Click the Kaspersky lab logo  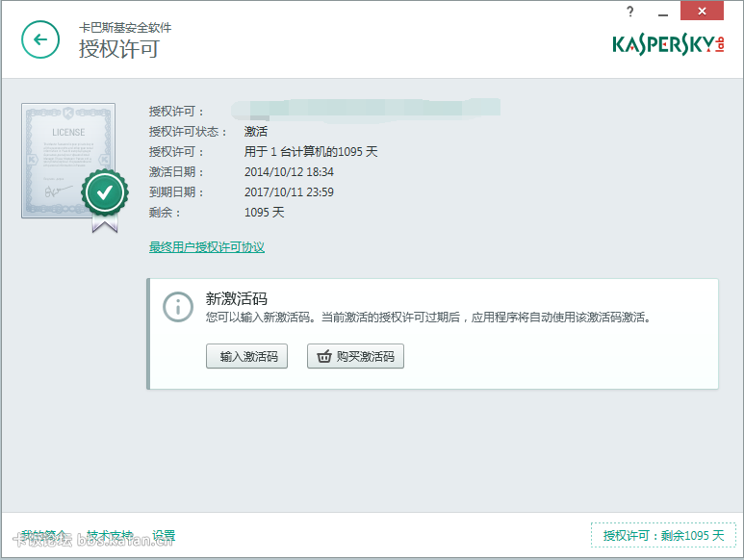tap(668, 45)
